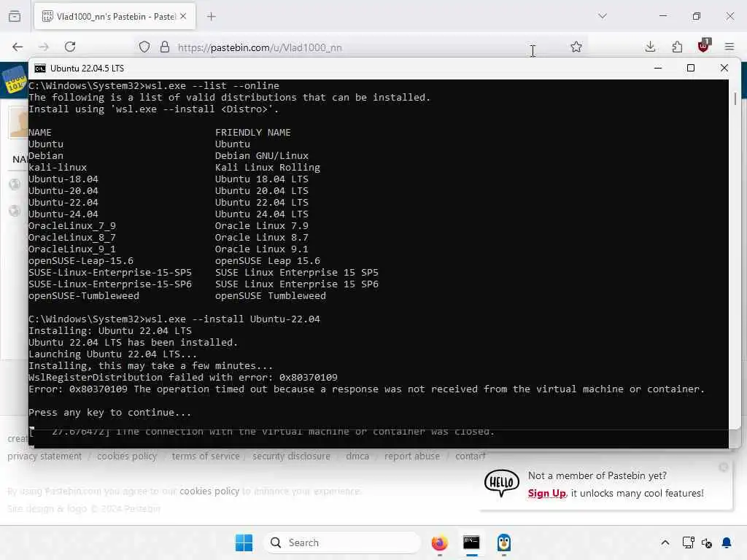Image resolution: width=747 pixels, height=560 pixels.
Task: Click the HELLO speech bubble icon
Action: click(502, 483)
